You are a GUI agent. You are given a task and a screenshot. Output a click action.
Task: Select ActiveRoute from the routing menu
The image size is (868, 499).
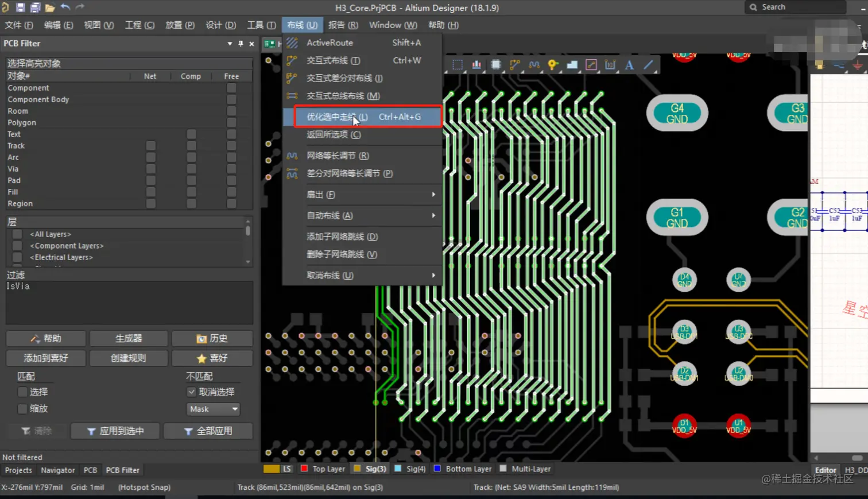click(x=330, y=42)
